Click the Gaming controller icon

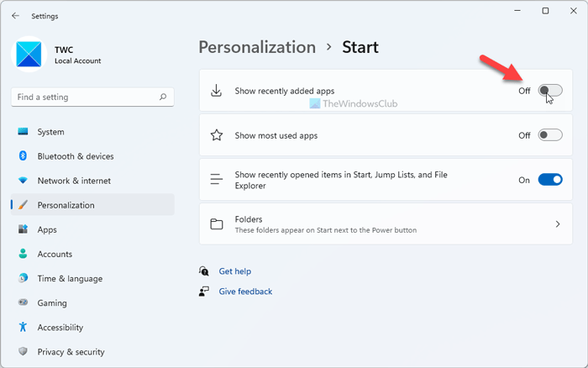click(23, 302)
